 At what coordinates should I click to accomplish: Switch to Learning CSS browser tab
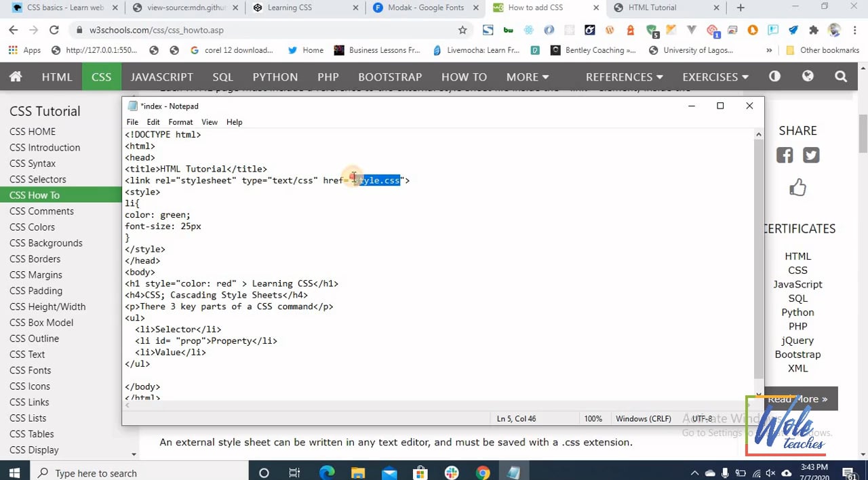pyautogui.click(x=307, y=8)
